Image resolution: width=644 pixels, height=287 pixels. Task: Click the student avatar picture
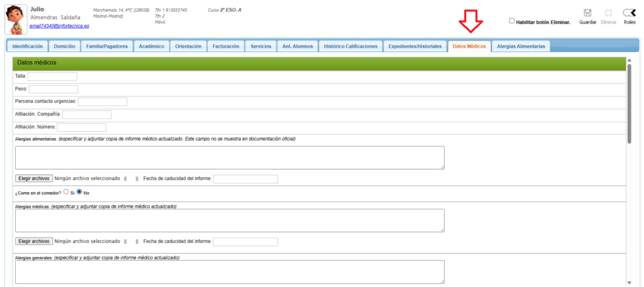coord(14,19)
